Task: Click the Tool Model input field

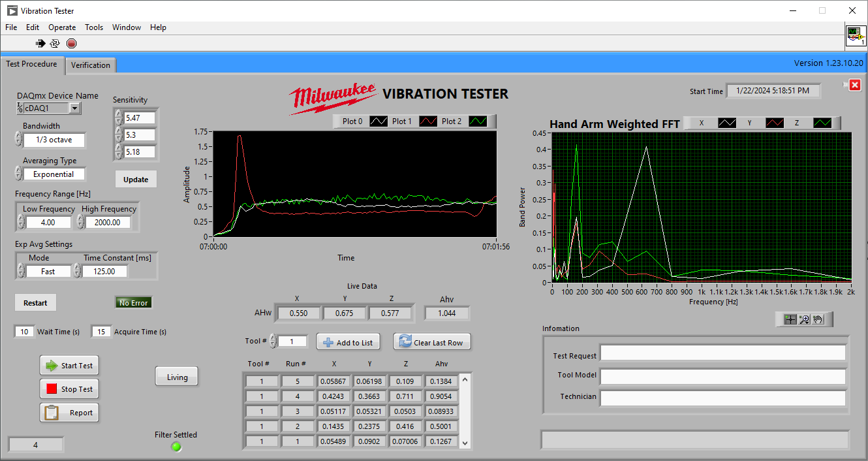Action: [x=723, y=377]
